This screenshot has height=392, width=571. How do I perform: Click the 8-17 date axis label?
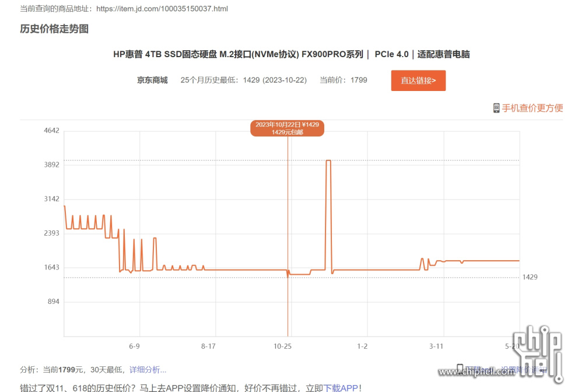[x=208, y=346]
